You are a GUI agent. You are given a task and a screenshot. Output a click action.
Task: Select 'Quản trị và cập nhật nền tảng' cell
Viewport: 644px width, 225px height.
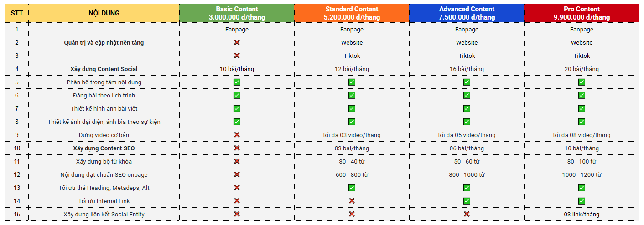point(104,42)
